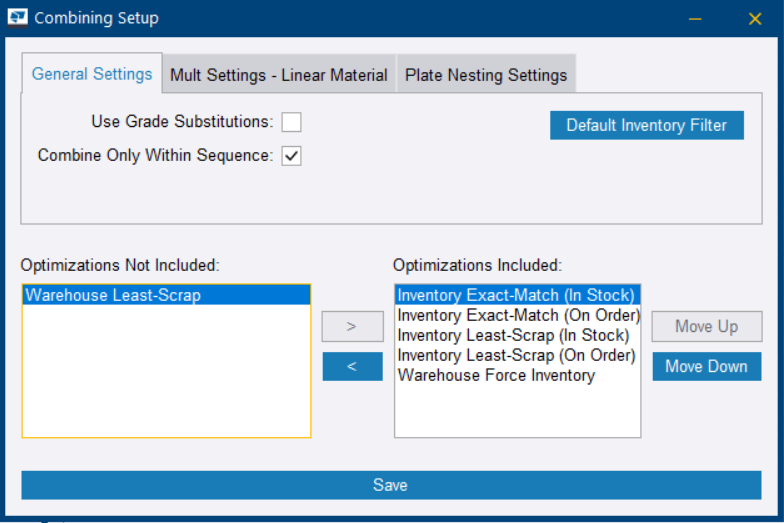Enable the Use Grade Substitutions checkbox

coord(291,122)
